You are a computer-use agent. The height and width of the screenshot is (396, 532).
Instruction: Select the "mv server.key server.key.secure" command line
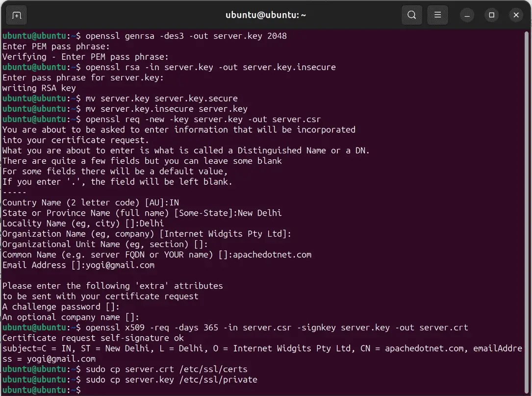pyautogui.click(x=161, y=99)
